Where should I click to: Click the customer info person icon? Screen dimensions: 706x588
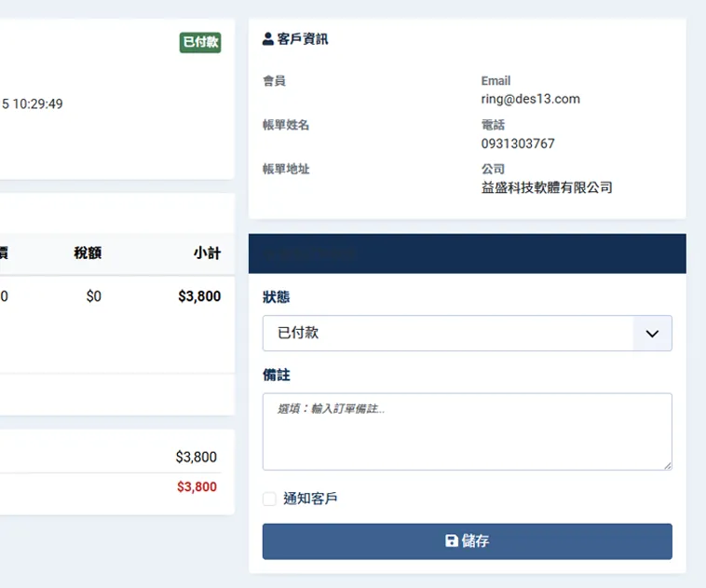click(268, 39)
